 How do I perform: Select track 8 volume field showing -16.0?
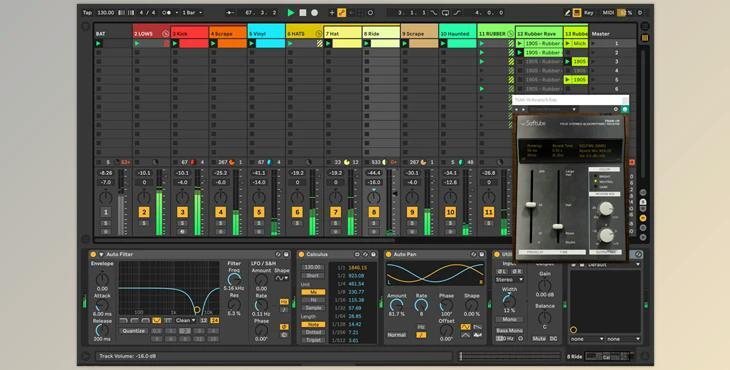pyautogui.click(x=373, y=182)
